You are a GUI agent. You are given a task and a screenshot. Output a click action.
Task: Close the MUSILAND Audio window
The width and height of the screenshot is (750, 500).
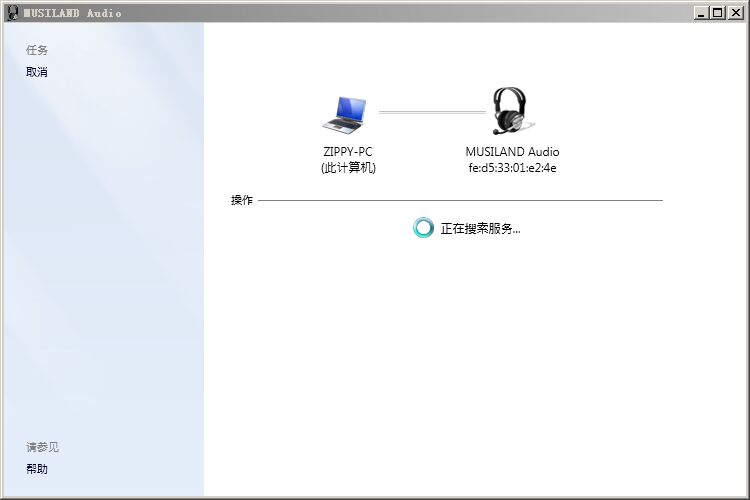pyautogui.click(x=734, y=13)
